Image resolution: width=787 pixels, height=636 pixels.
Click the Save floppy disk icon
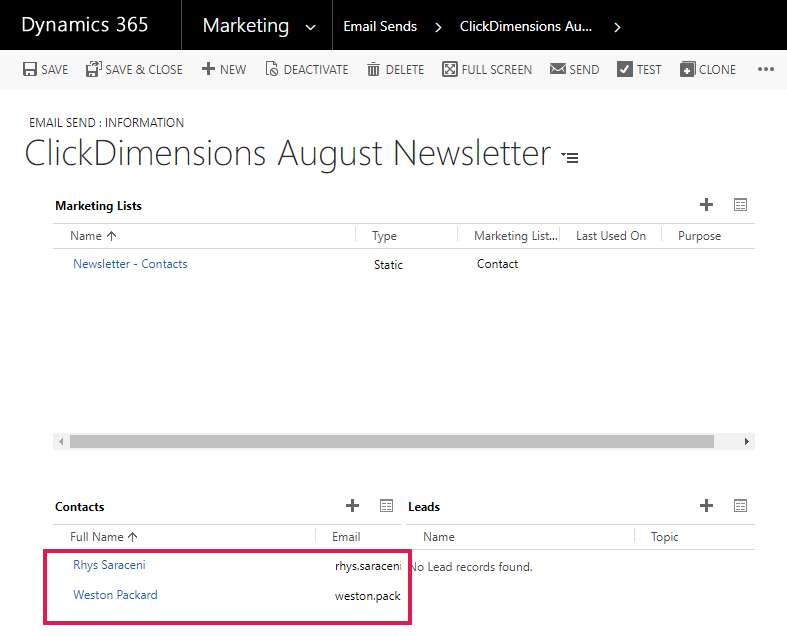tap(30, 69)
